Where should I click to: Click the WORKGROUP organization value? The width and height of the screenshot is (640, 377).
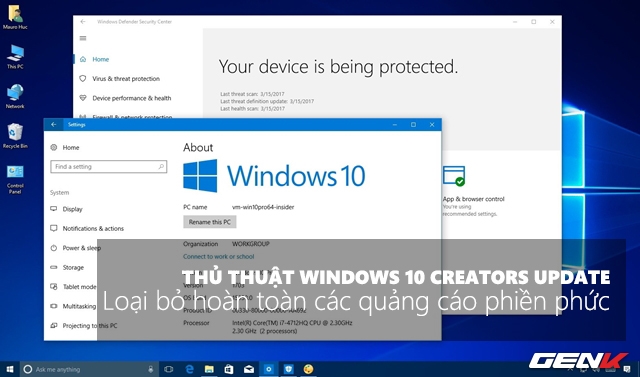coord(251,244)
